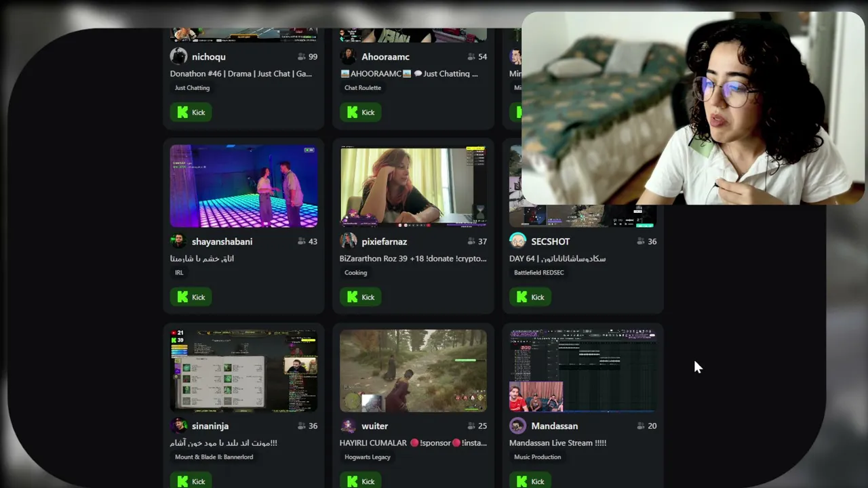This screenshot has height=488, width=868.
Task: Open Mandassan's channel avatar
Action: click(517, 426)
